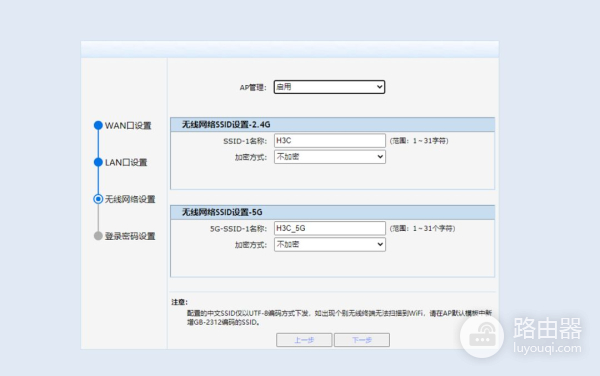Image resolution: width=600 pixels, height=376 pixels.
Task: Click the gray dot beside 登录密码设置
Action: [98, 236]
